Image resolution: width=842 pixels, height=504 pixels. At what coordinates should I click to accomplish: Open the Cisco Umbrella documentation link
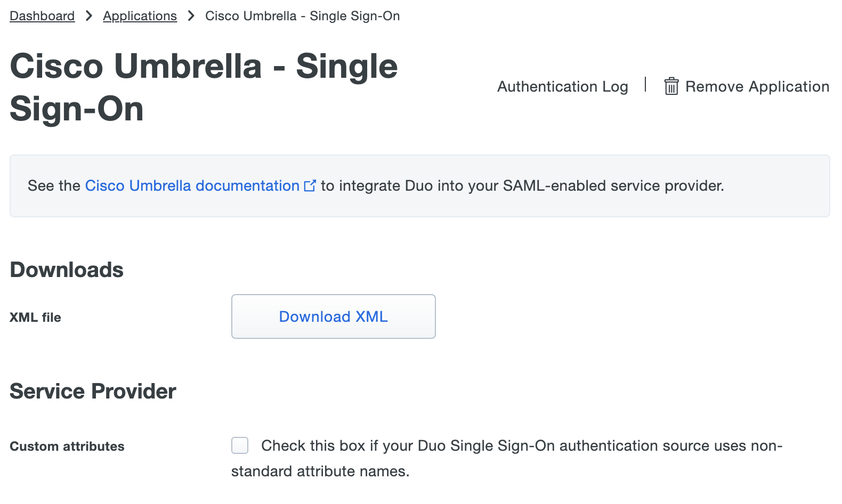pos(192,185)
